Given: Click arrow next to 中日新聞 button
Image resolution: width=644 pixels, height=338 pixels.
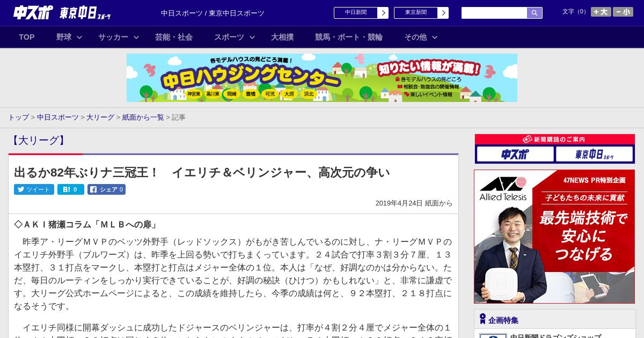Looking at the screenshot, I should (x=383, y=13).
